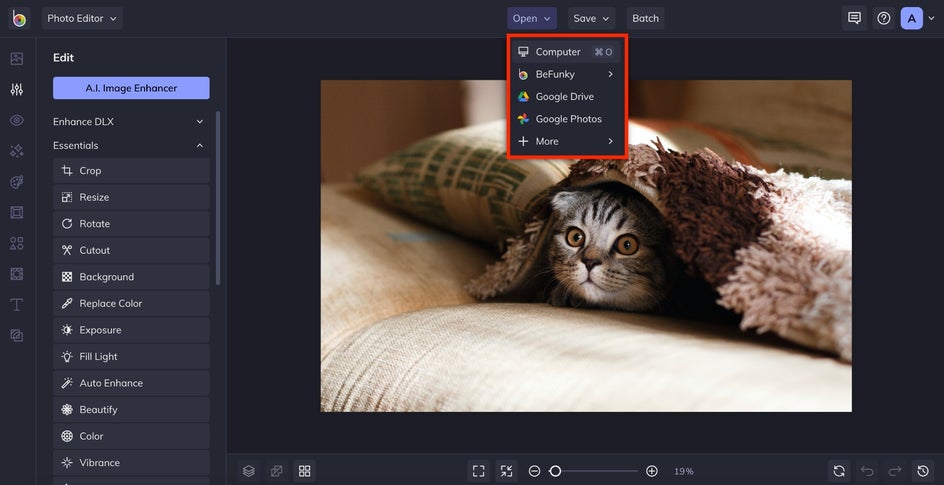Click the fit to screen icon
The height and width of the screenshot is (485, 944).
click(x=479, y=471)
